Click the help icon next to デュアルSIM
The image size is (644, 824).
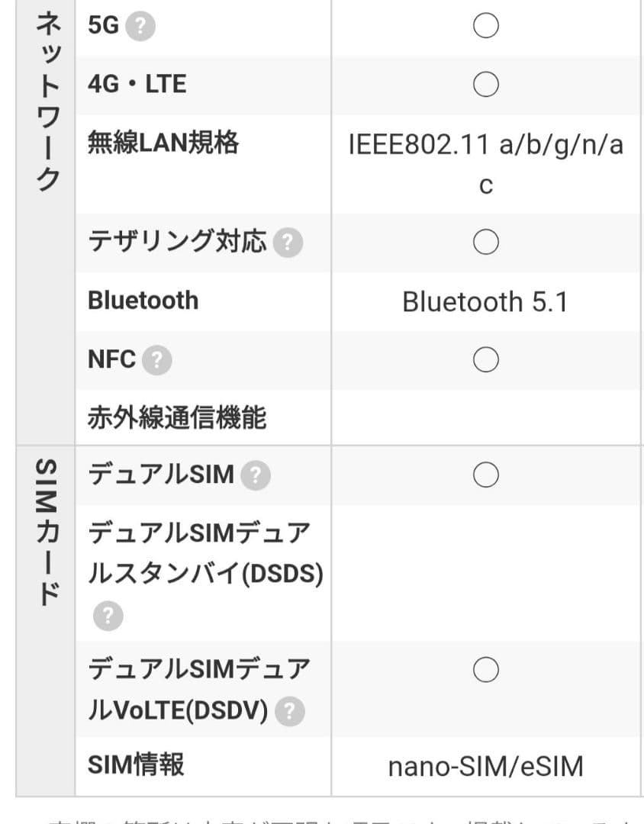coord(258,475)
